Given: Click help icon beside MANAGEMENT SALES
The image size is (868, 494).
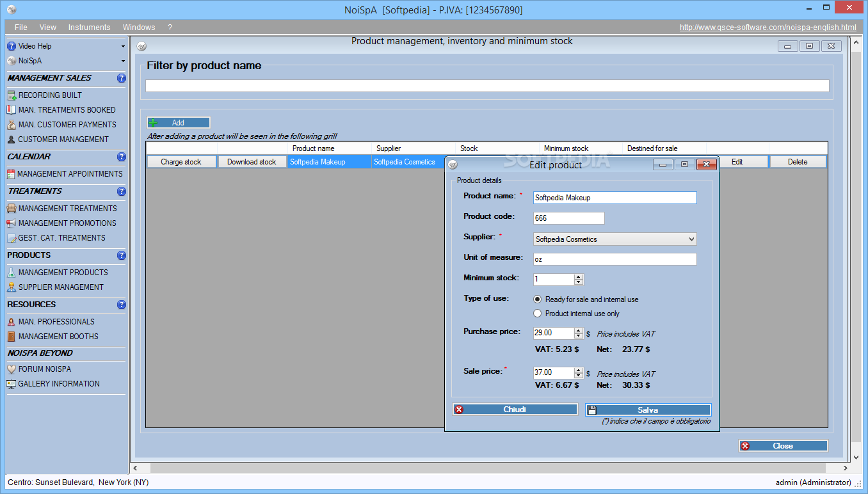Looking at the screenshot, I should [x=122, y=78].
